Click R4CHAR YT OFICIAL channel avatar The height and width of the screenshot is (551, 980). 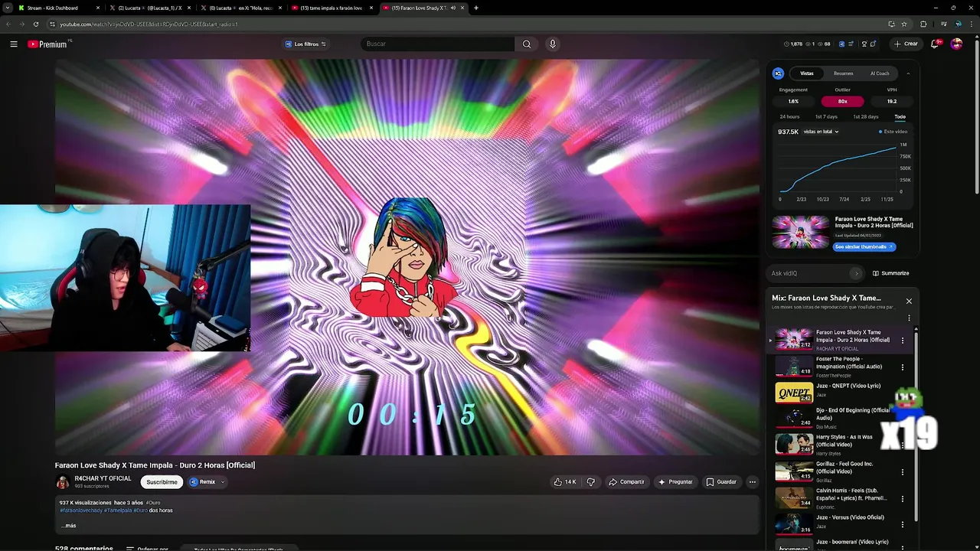click(63, 482)
